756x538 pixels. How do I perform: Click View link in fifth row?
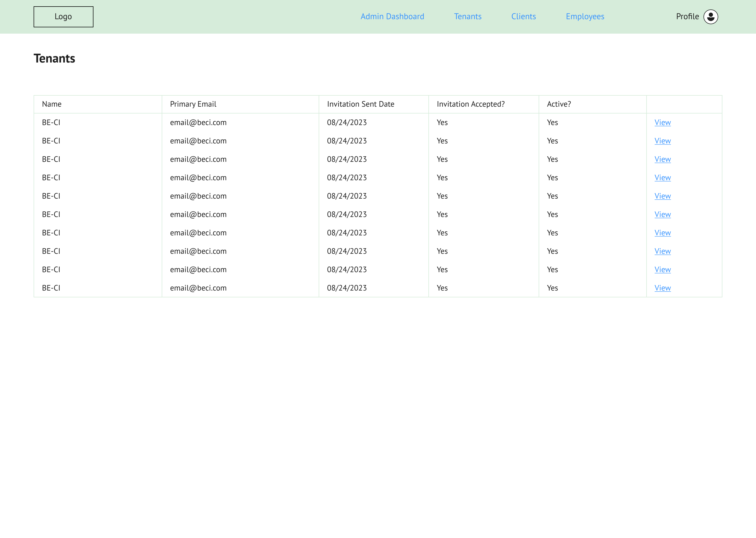pyautogui.click(x=662, y=196)
